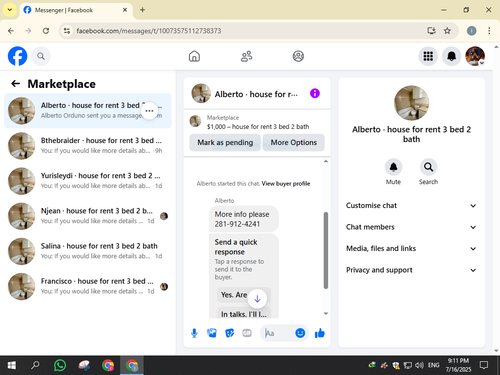Open the Windows Start menu

pyautogui.click(x=11, y=365)
